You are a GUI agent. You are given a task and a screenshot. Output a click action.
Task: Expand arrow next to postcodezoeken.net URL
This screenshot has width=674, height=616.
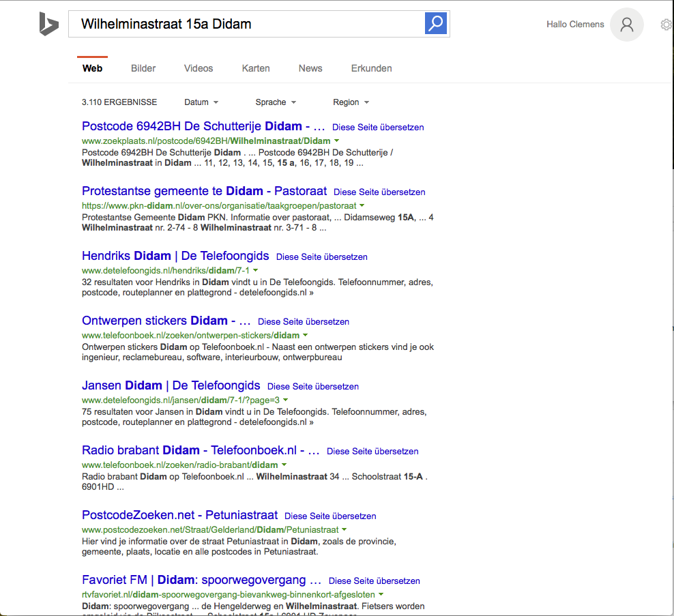345,529
